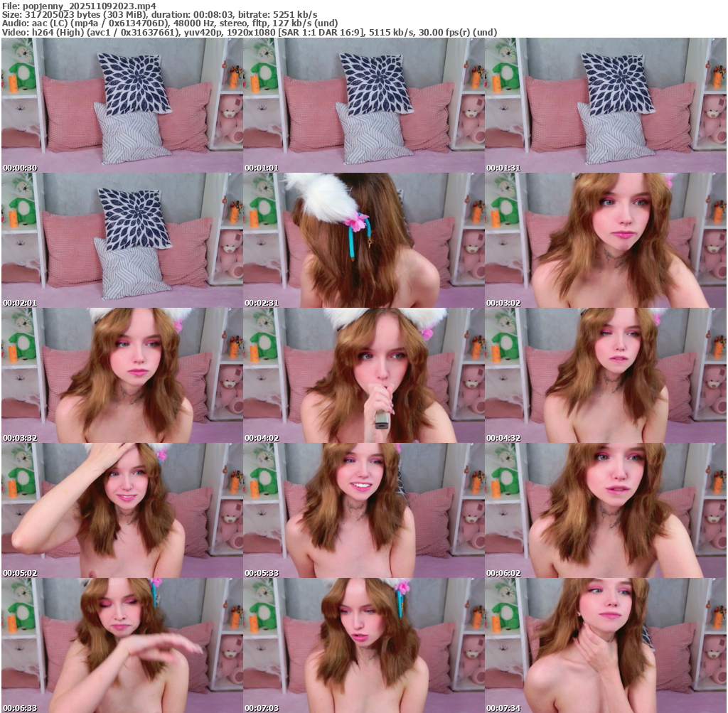728x713 pixels.
Task: Select the thumbnail at 00:04:32
Action: click(605, 375)
